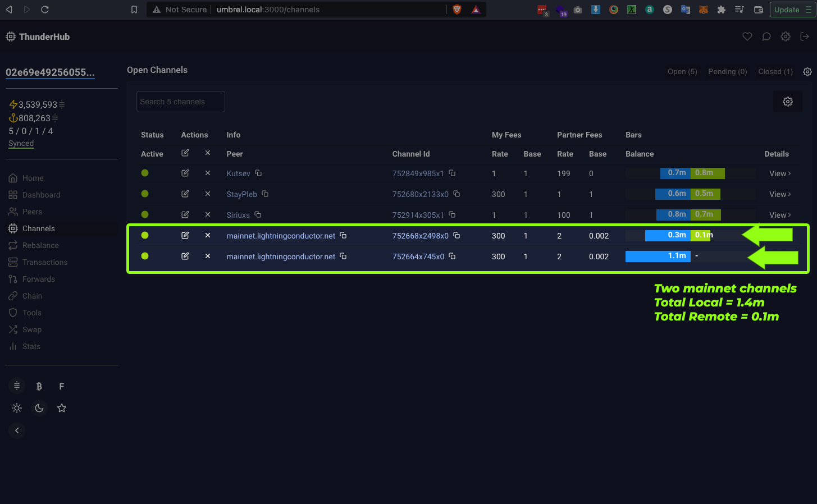Click the ThunderHub logo link

(38, 36)
